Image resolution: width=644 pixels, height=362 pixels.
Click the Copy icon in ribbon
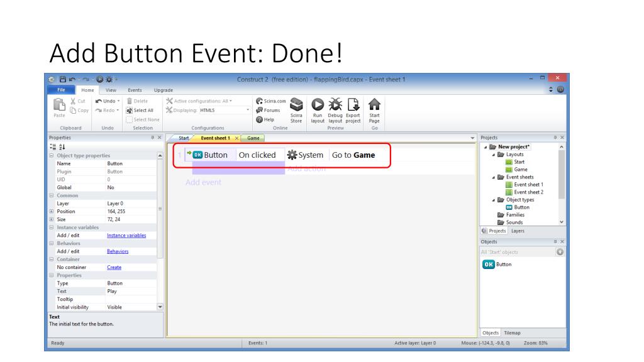pyautogui.click(x=73, y=110)
